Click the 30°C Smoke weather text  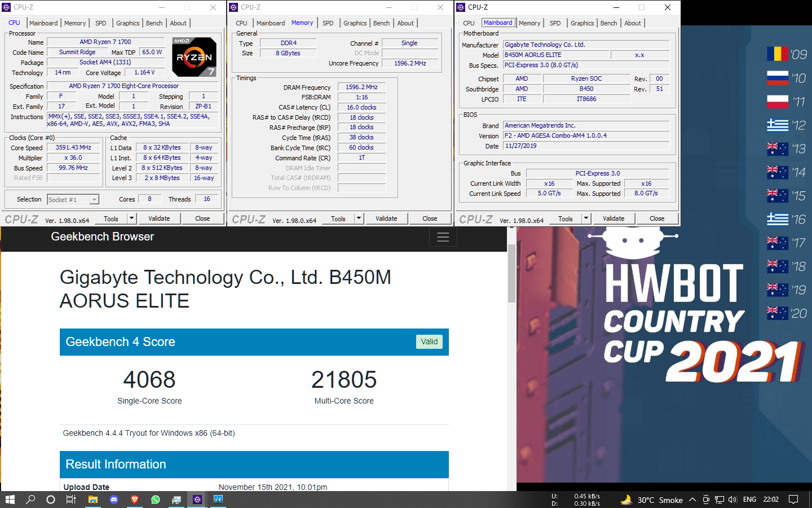point(660,500)
